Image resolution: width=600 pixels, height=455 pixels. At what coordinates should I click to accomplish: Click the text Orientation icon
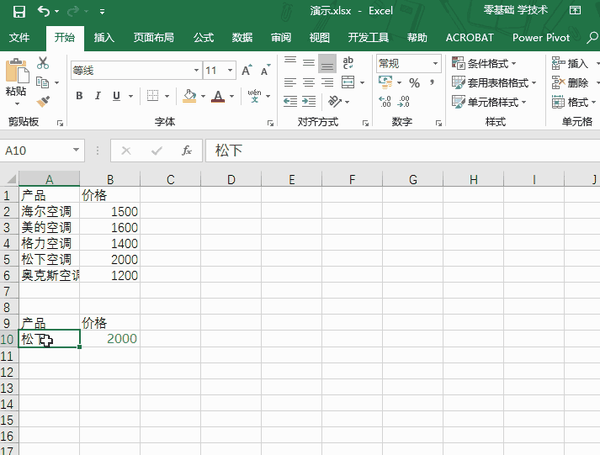point(335,101)
